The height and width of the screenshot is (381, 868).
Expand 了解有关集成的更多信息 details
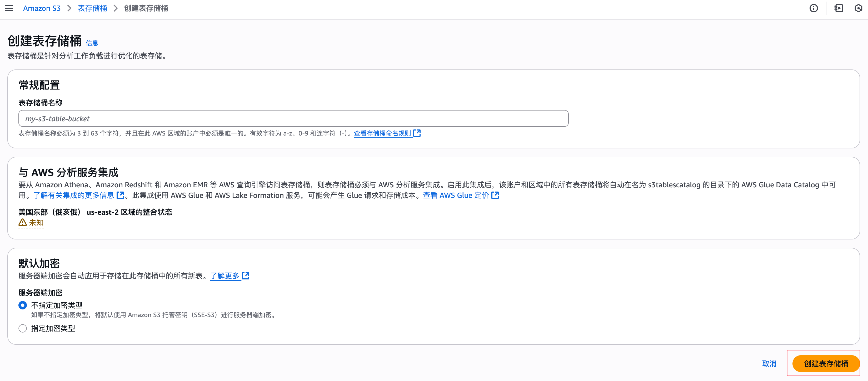73,195
